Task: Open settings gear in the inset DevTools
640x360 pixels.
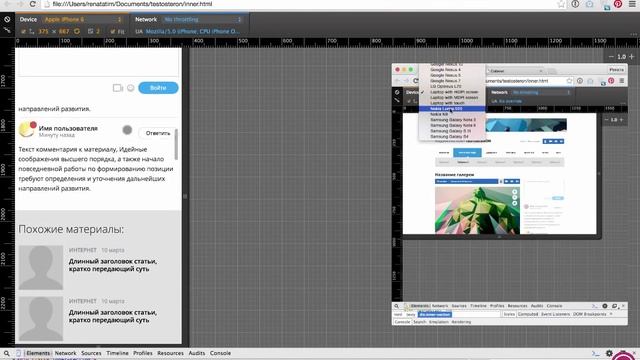Action: point(605,306)
